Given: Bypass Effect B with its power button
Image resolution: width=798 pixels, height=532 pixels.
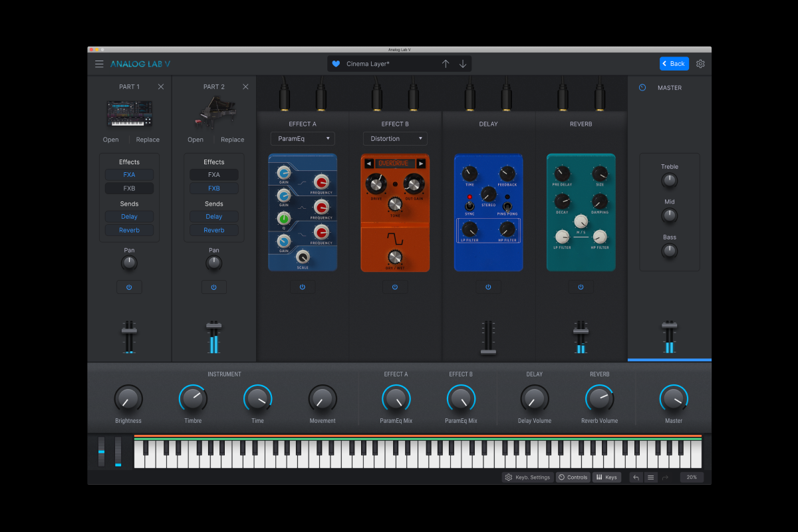Looking at the screenshot, I should coord(395,287).
